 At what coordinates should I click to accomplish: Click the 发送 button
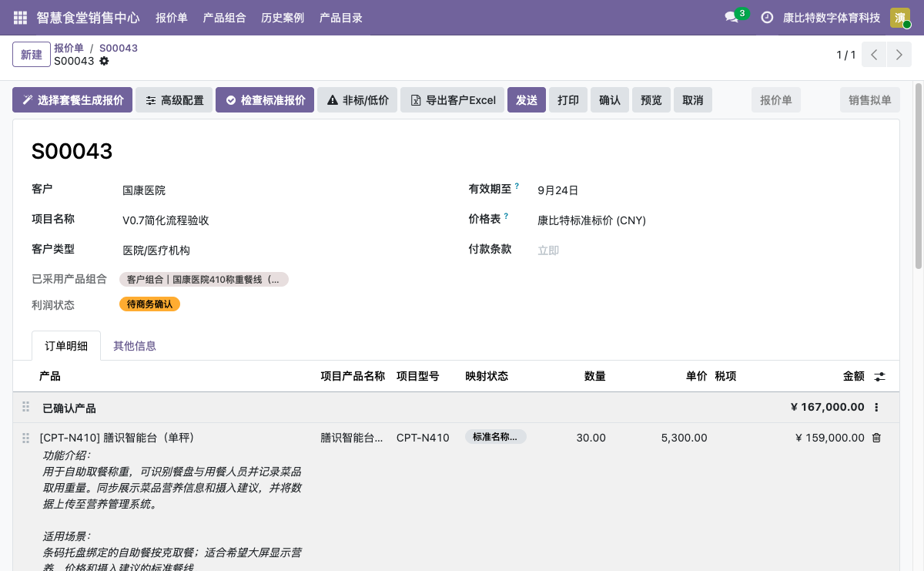pos(527,100)
